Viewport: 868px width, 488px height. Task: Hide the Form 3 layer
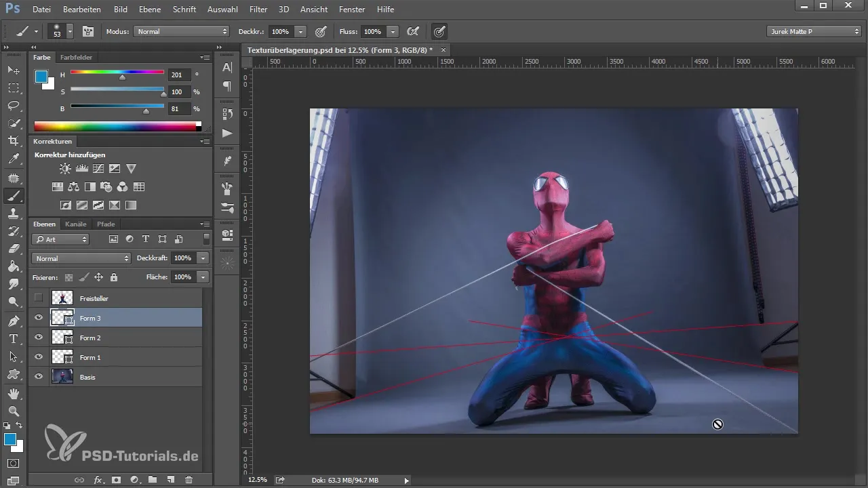point(39,317)
